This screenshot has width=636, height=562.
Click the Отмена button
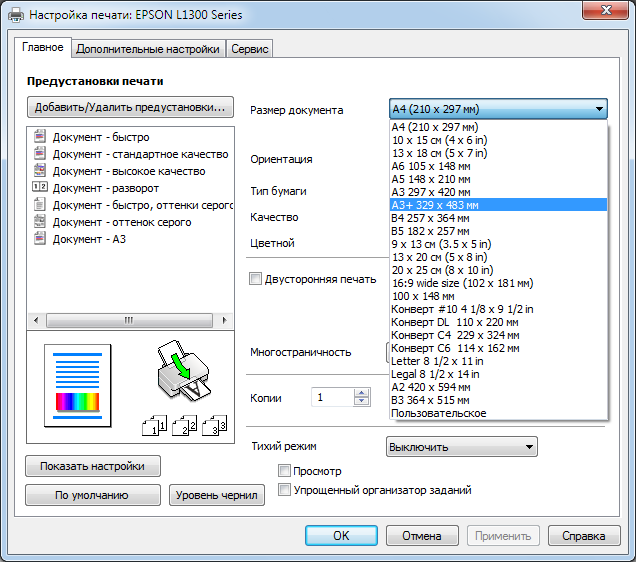pos(422,536)
